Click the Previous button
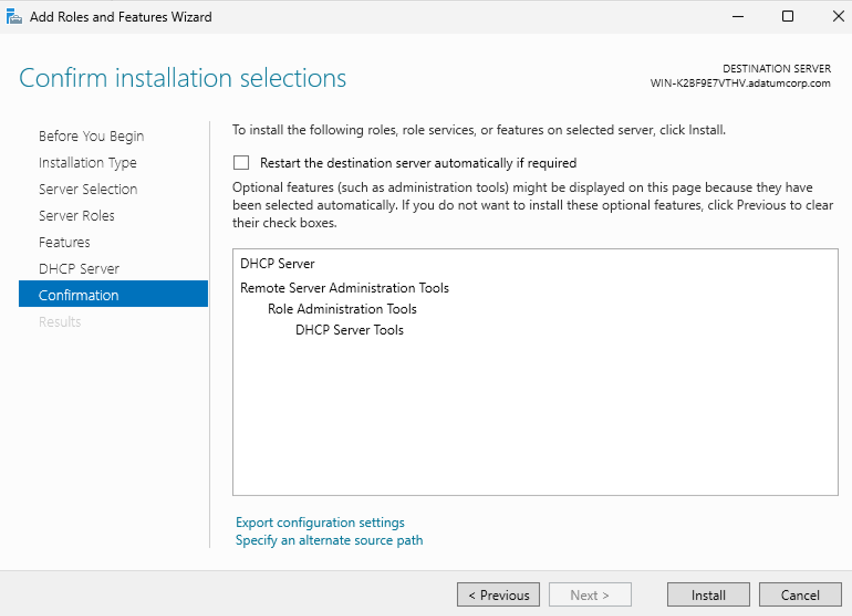 pyautogui.click(x=498, y=595)
